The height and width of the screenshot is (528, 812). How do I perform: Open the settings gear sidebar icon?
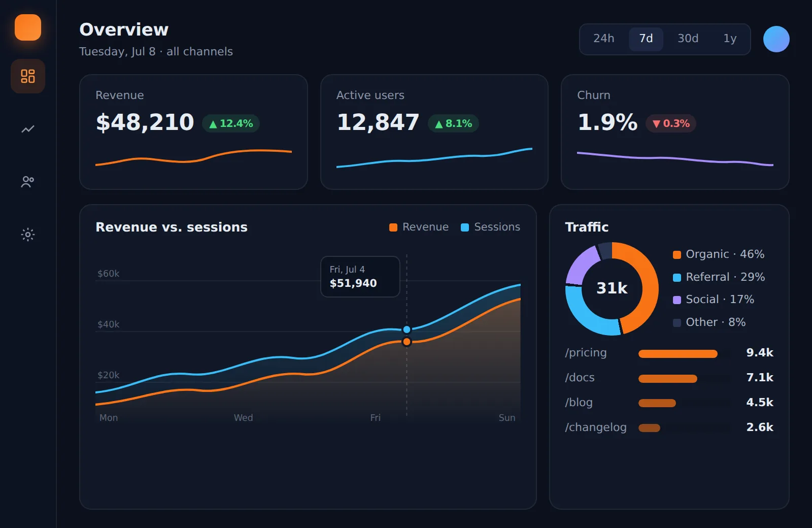(28, 235)
